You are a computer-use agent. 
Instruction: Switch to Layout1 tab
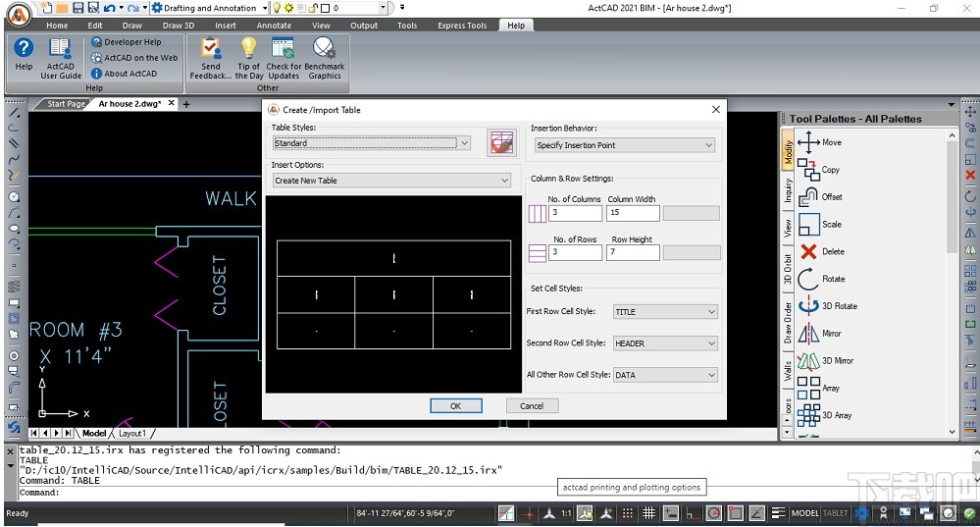[132, 433]
